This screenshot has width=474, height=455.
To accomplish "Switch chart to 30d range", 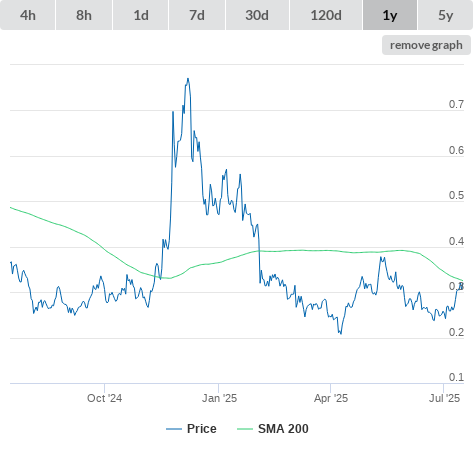I will coord(257,15).
